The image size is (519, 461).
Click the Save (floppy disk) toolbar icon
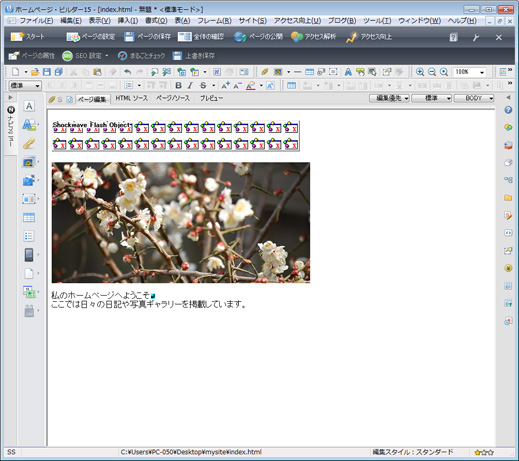point(47,72)
